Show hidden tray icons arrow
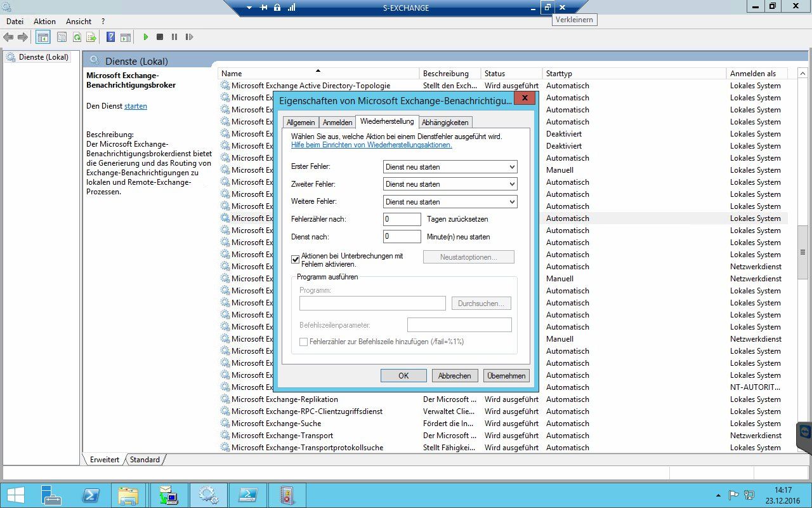The width and height of the screenshot is (812, 508). (718, 495)
